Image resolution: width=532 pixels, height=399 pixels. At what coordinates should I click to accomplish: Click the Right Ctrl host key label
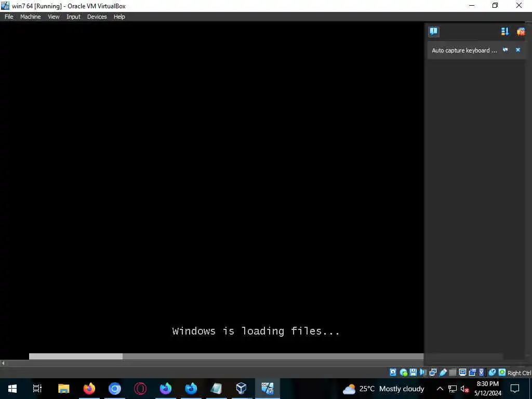pyautogui.click(x=520, y=373)
